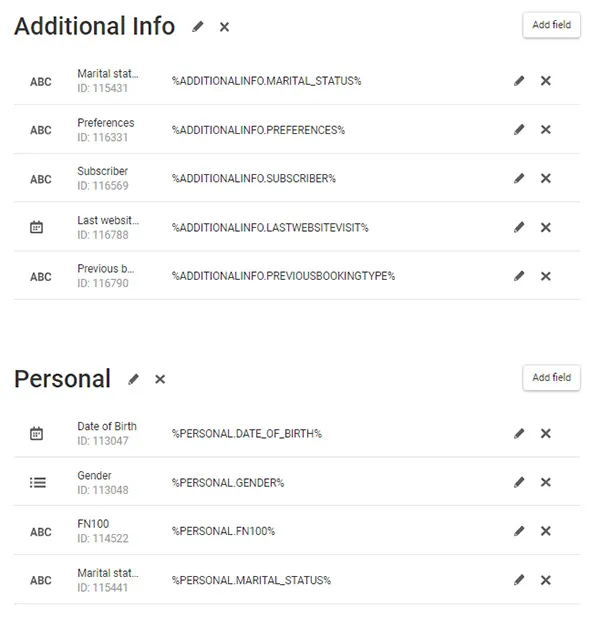Remove the Previous booking type field
The width and height of the screenshot is (600, 638).
coord(546,277)
